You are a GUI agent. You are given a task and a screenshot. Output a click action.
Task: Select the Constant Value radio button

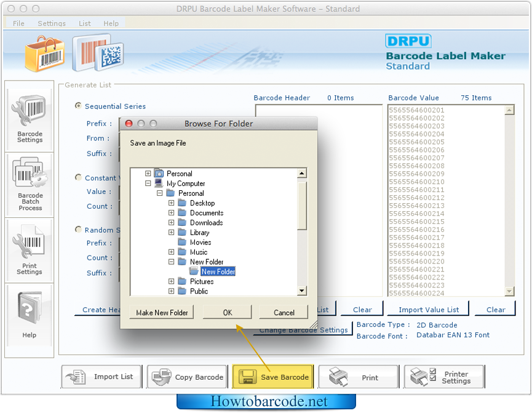(78, 177)
